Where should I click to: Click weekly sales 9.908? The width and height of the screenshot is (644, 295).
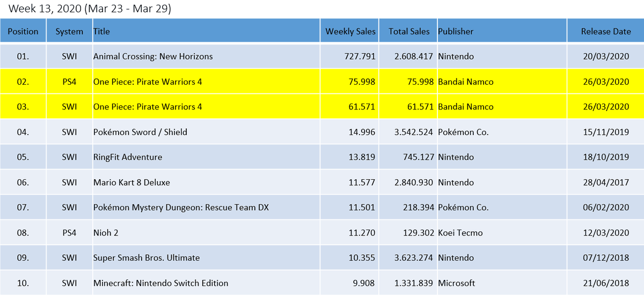[x=364, y=283]
